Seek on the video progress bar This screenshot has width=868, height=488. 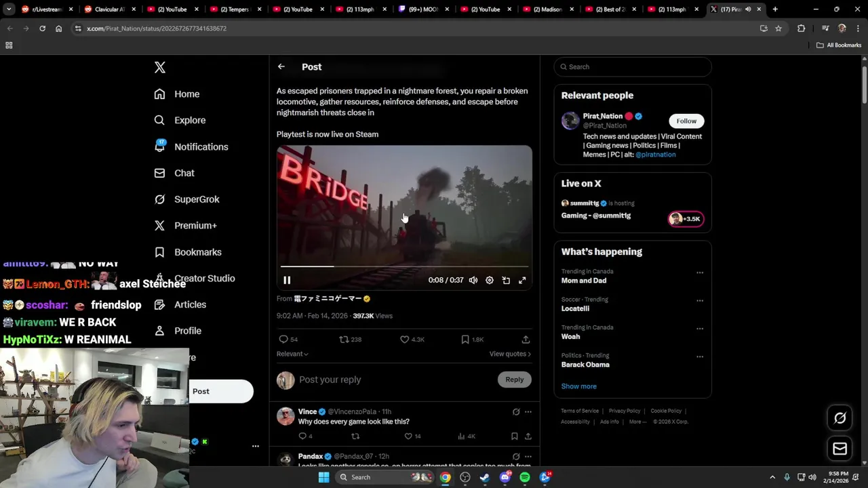tap(404, 266)
